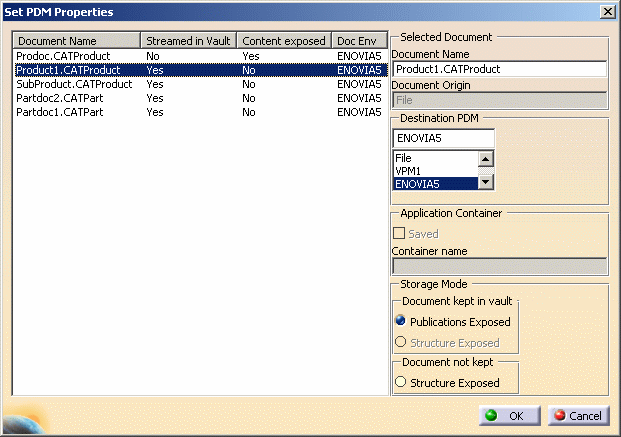The height and width of the screenshot is (437, 621).
Task: Select the Partdoc2.CATPart row
Action: click(x=200, y=98)
